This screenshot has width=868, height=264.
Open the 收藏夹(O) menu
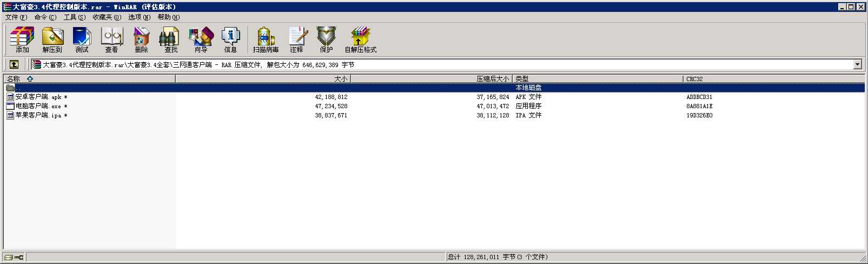[107, 17]
